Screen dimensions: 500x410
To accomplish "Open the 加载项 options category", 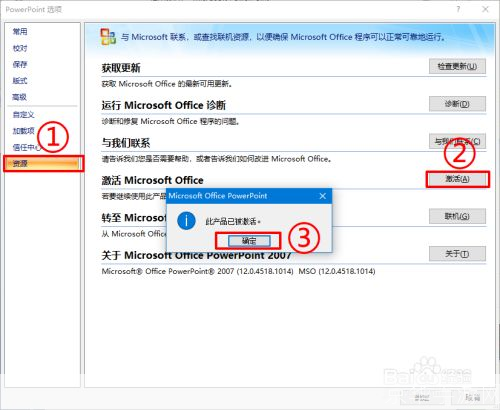I will click(23, 131).
